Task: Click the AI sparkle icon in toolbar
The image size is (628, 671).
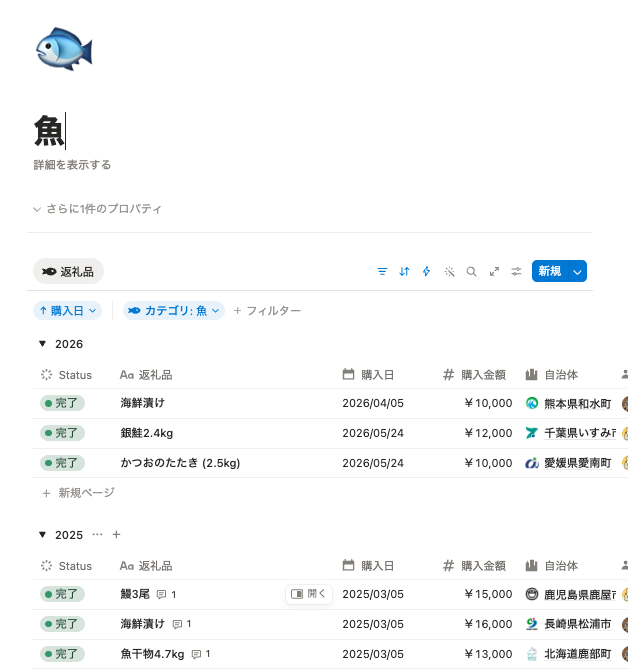Action: (x=449, y=271)
